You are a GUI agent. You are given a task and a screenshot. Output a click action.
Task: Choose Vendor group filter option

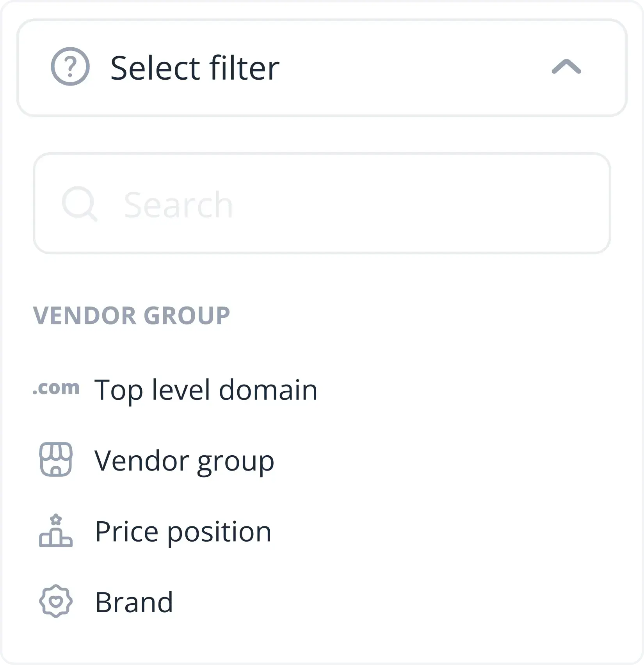(184, 461)
